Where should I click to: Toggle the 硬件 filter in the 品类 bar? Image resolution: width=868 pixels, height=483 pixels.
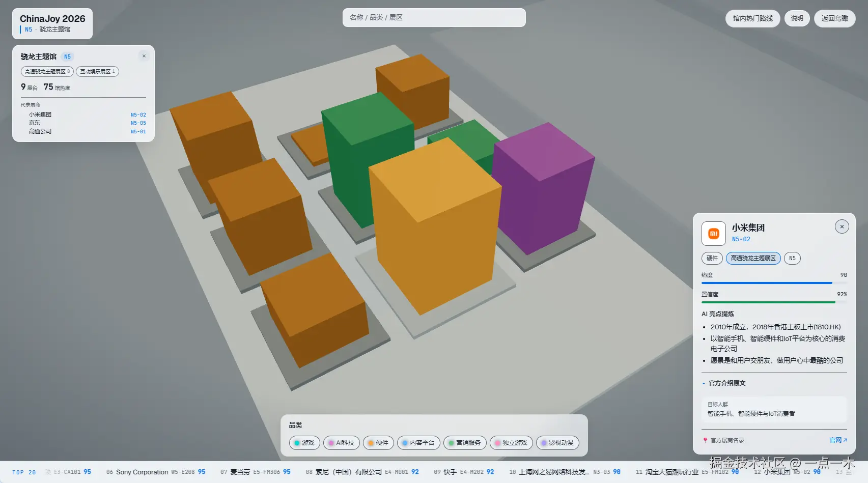[x=378, y=443]
